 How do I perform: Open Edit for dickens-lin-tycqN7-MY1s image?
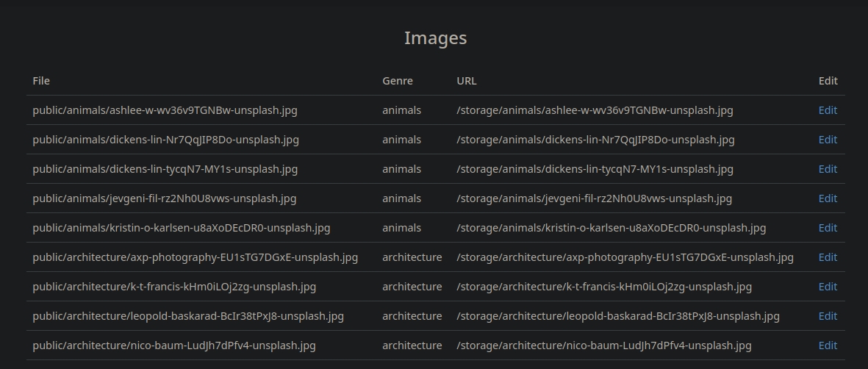828,169
